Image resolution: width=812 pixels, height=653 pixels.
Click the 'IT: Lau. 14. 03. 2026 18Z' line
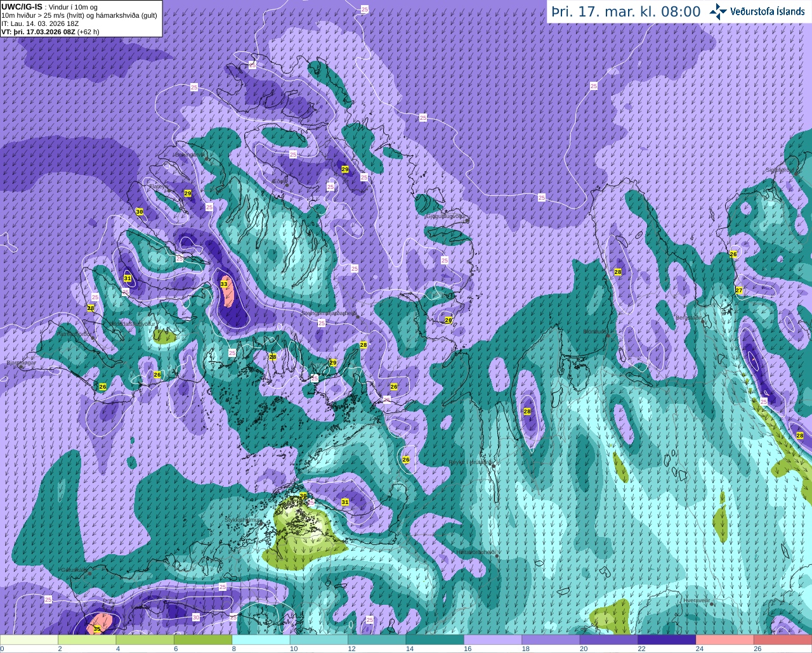pyautogui.click(x=40, y=23)
